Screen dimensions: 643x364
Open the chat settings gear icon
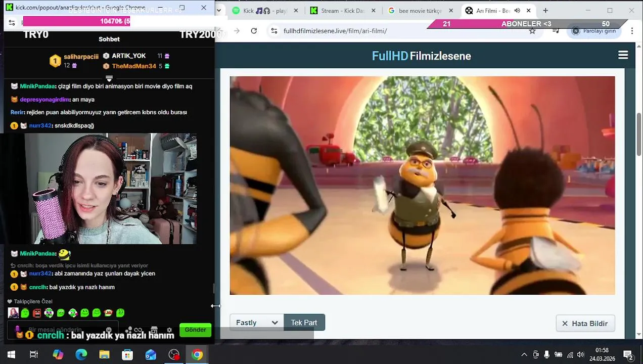(169, 330)
